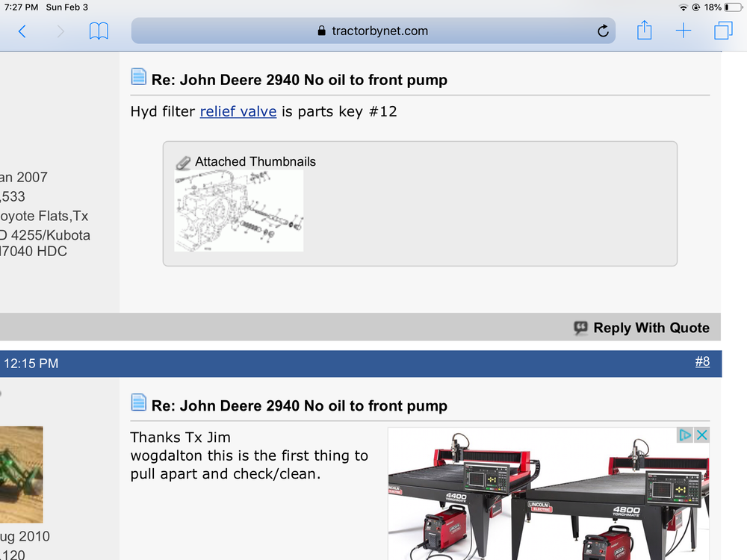Tap the Safari forward arrow
747x560 pixels.
point(61,31)
